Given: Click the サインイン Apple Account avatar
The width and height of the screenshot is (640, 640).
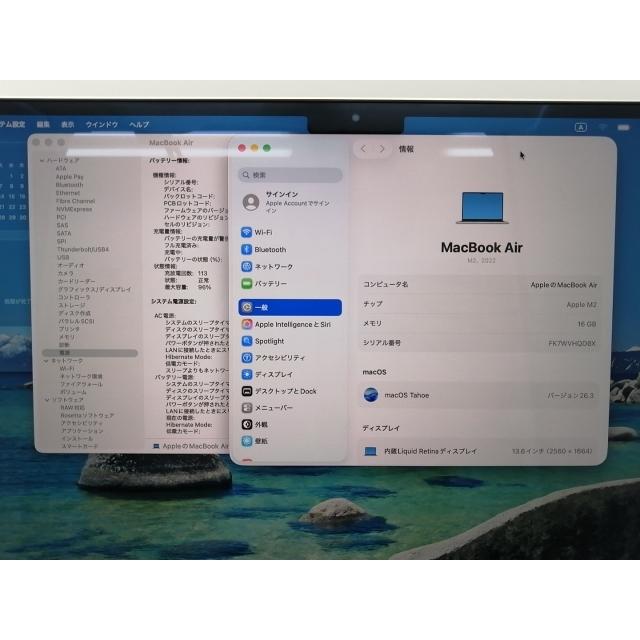Looking at the screenshot, I should (x=251, y=202).
